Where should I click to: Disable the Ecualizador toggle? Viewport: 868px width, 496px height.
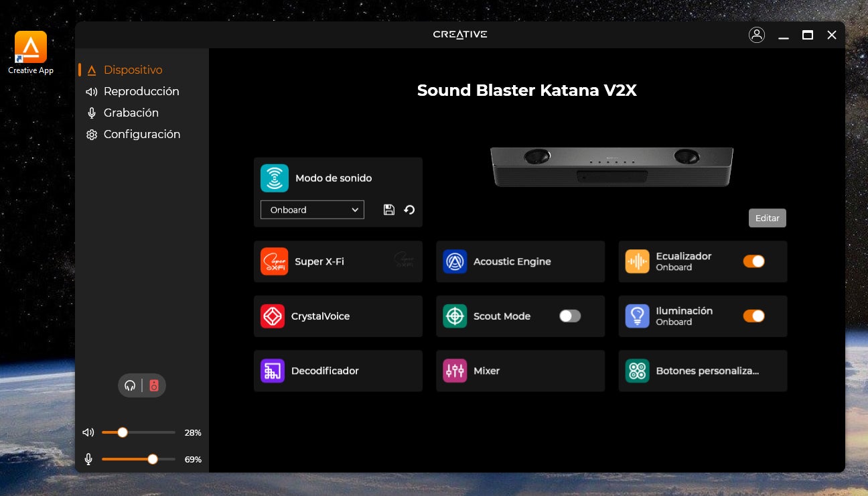(753, 261)
